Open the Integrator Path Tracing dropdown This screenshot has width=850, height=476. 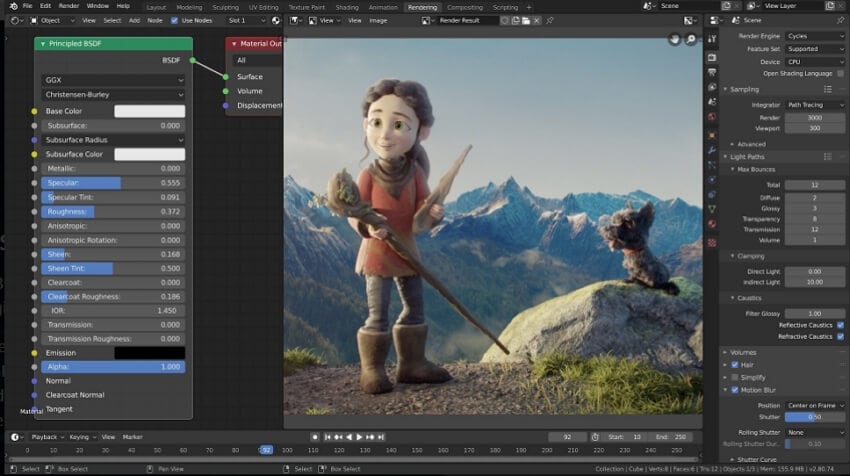tap(815, 105)
